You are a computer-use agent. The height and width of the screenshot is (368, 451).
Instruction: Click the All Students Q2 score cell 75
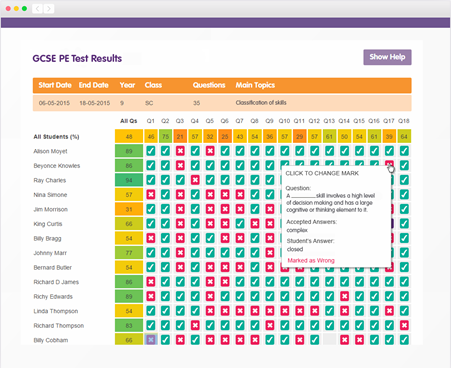click(x=165, y=136)
